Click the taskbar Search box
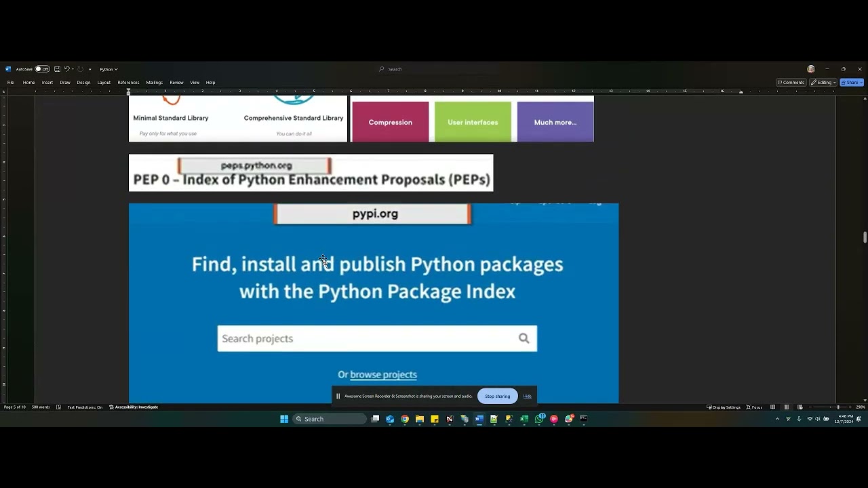 click(x=330, y=419)
